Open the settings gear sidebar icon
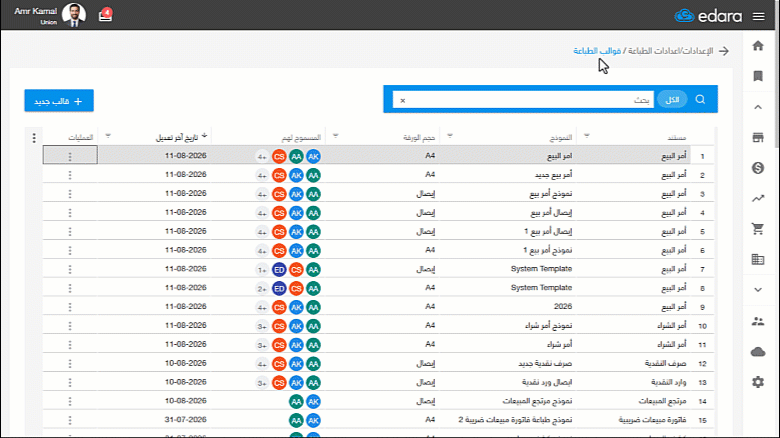Image resolution: width=780 pixels, height=438 pixels. [x=758, y=382]
